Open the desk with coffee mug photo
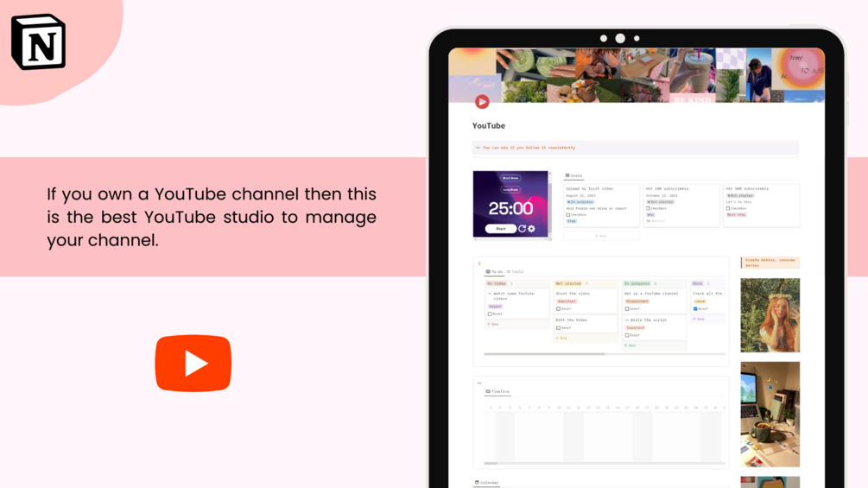The height and width of the screenshot is (488, 868). coord(770,415)
